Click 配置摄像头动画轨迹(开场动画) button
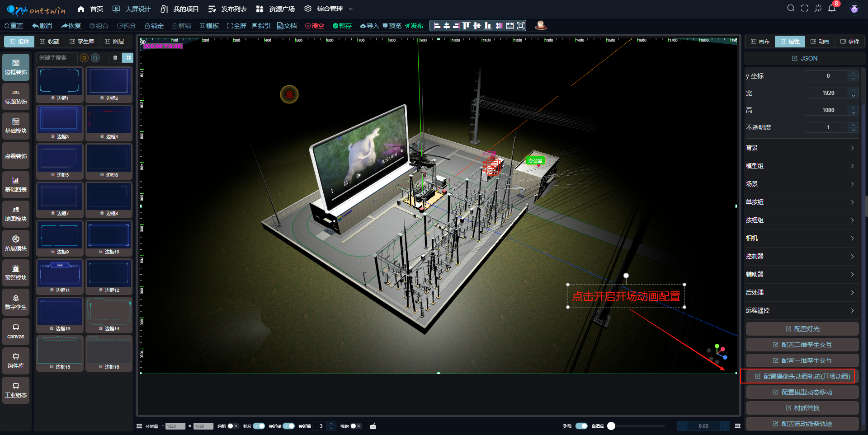 point(802,376)
